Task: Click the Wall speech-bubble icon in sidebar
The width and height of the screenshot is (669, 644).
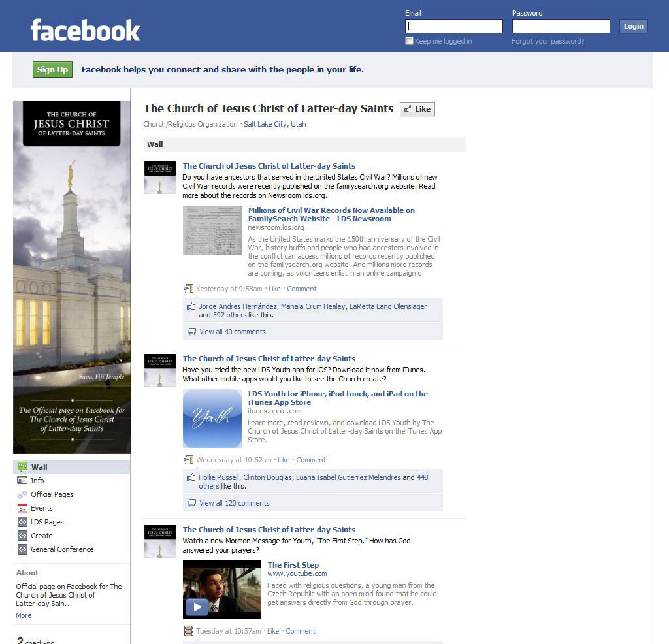Action: point(22,467)
